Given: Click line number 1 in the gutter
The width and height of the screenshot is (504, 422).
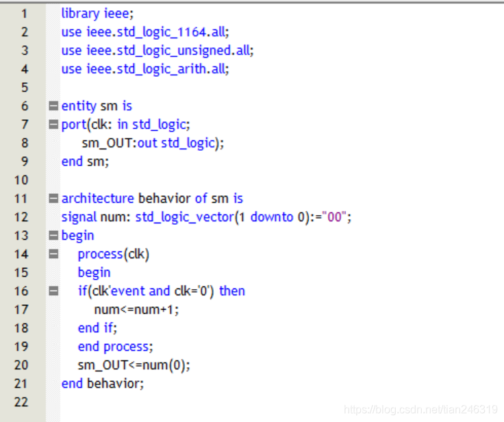Looking at the screenshot, I should pos(24,14).
